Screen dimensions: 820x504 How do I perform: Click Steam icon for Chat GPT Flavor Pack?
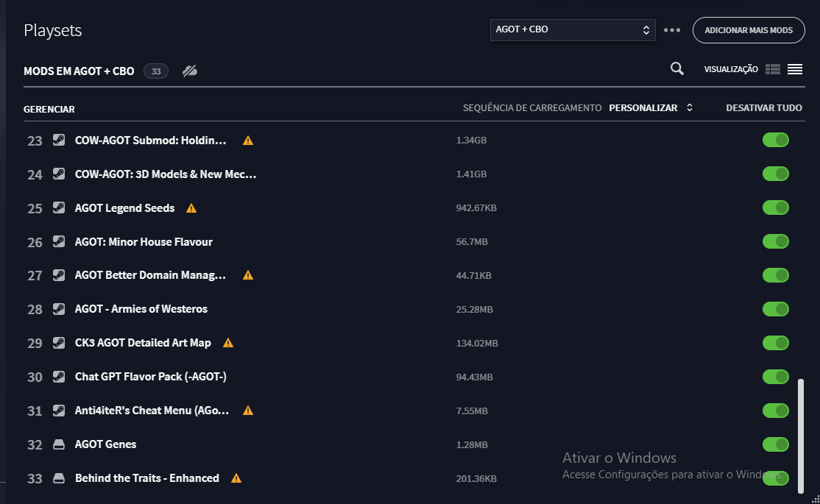[59, 377]
